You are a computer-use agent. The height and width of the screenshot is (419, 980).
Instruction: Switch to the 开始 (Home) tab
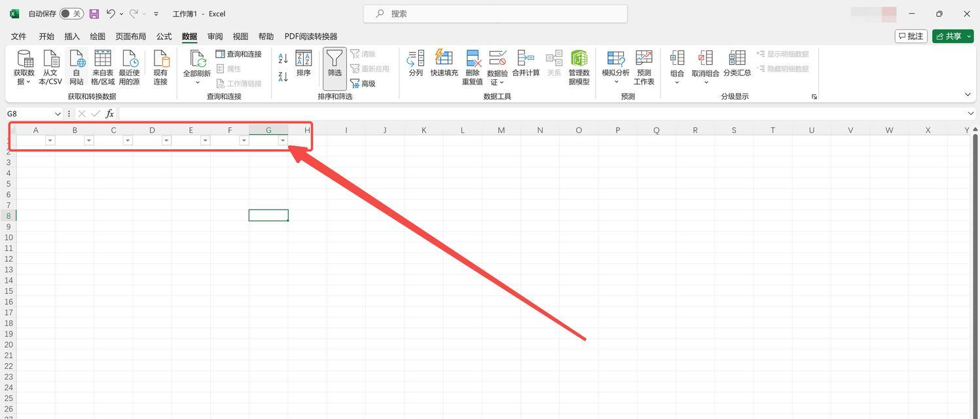point(46,37)
